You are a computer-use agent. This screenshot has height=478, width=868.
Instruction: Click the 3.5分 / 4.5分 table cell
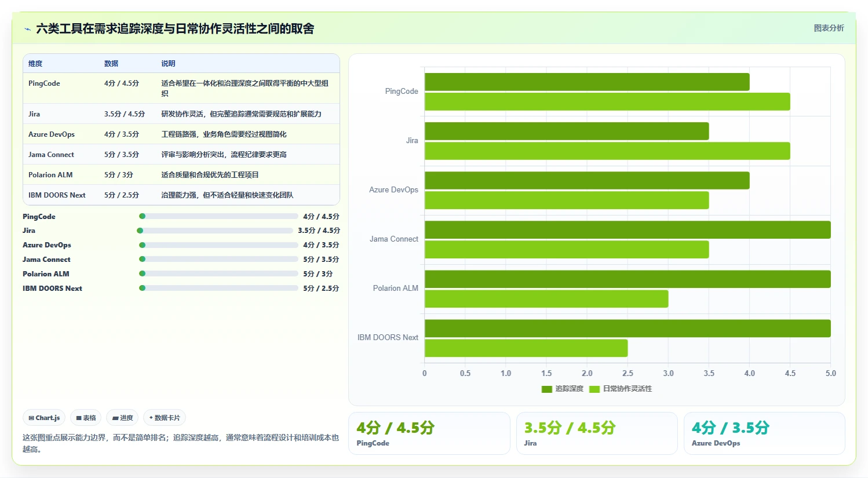(125, 114)
